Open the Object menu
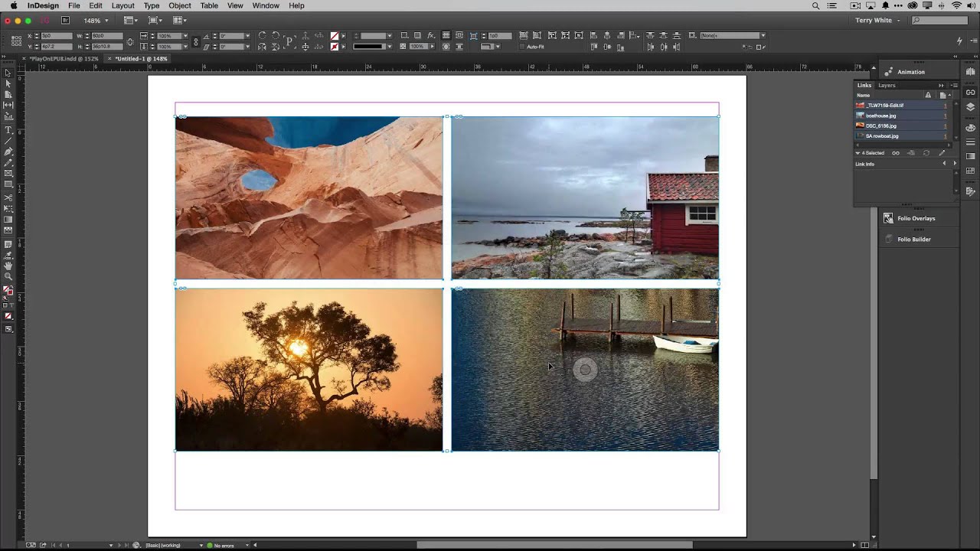 [x=180, y=5]
